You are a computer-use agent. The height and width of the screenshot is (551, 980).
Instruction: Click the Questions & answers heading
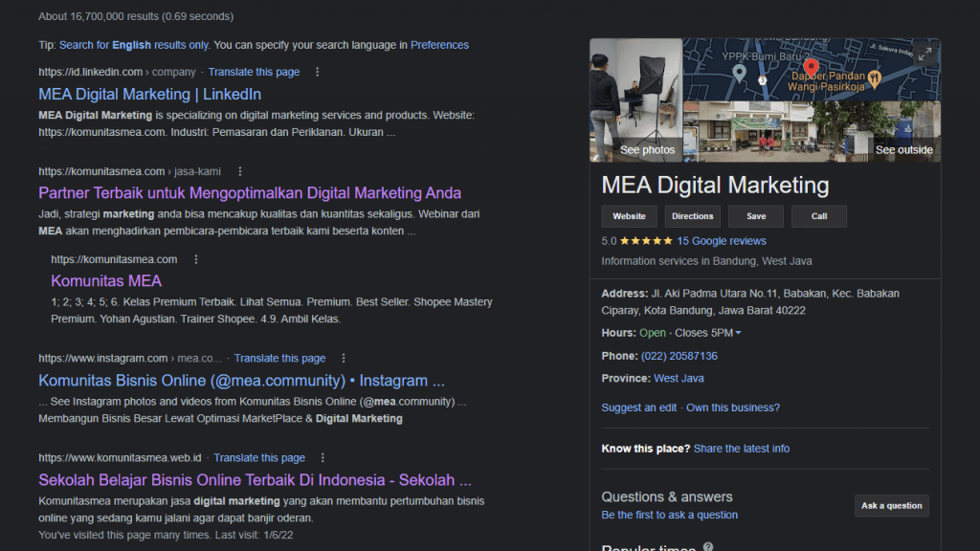point(667,496)
